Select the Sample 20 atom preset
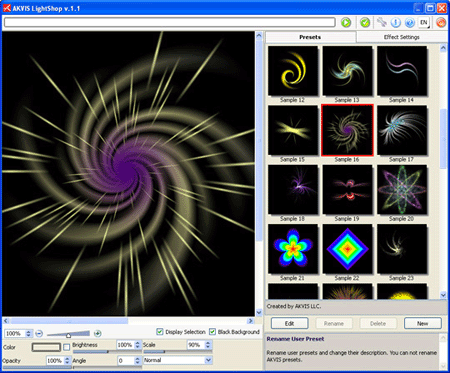 coord(402,189)
